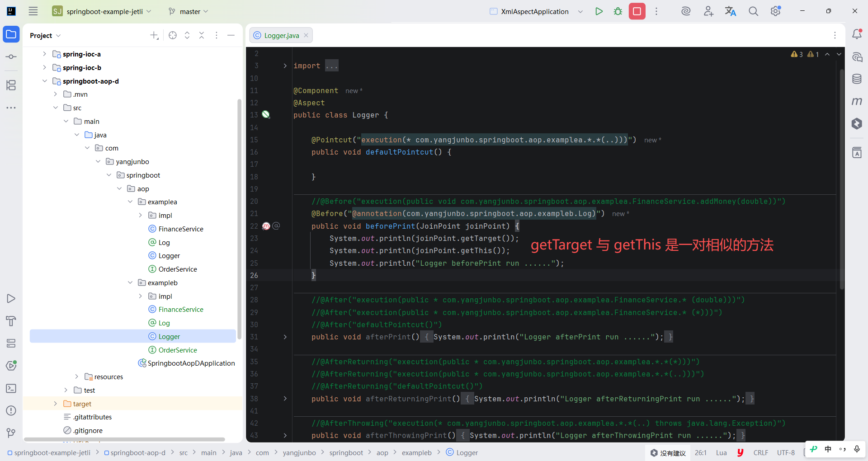The width and height of the screenshot is (868, 461).
Task: Collapse the springboot-aop-d module
Action: [x=44, y=81]
